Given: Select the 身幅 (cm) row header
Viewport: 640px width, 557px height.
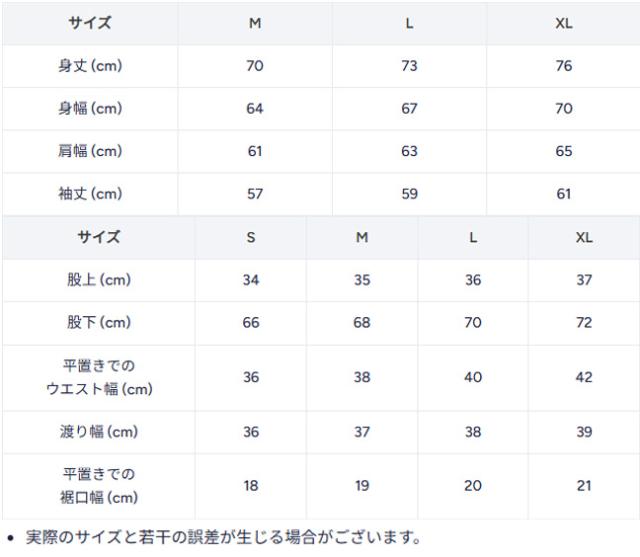Looking at the screenshot, I should pos(90,109).
